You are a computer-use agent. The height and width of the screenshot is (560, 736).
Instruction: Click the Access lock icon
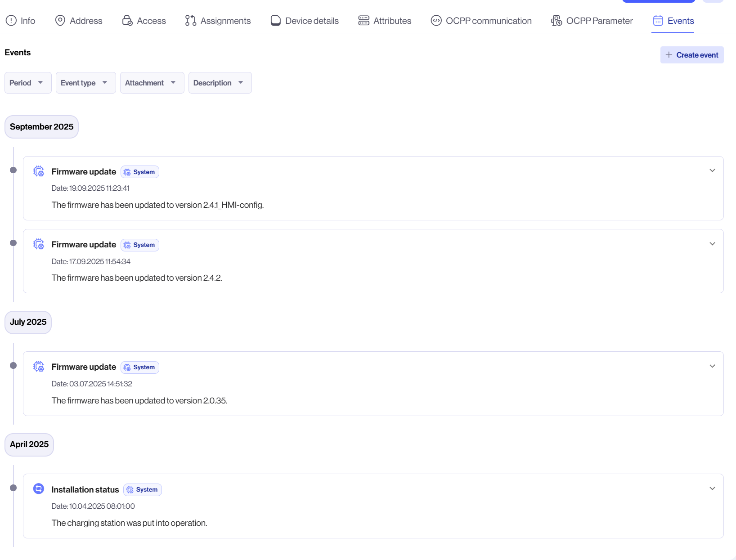pos(127,21)
